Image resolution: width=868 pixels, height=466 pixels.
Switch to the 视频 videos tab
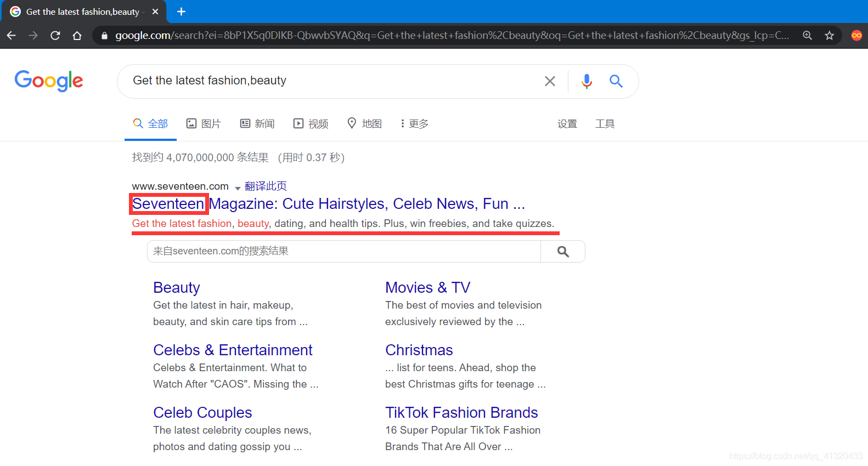tap(311, 124)
